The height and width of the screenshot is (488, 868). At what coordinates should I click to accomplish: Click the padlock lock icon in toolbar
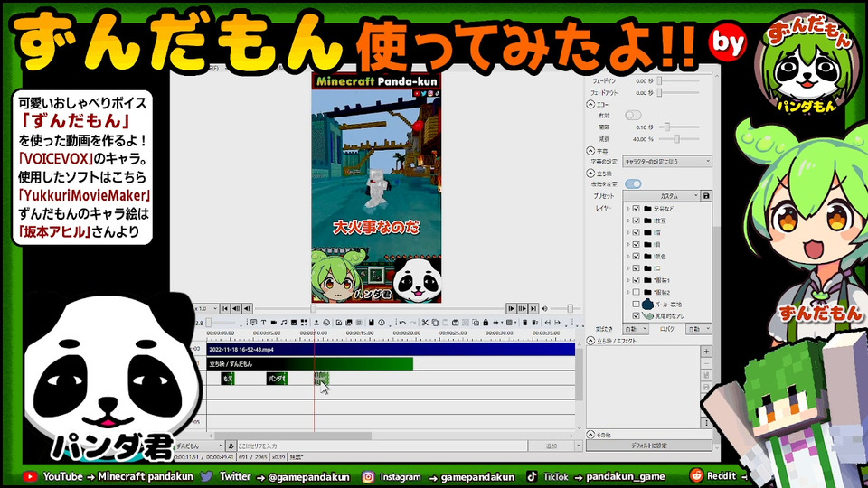coord(486,322)
